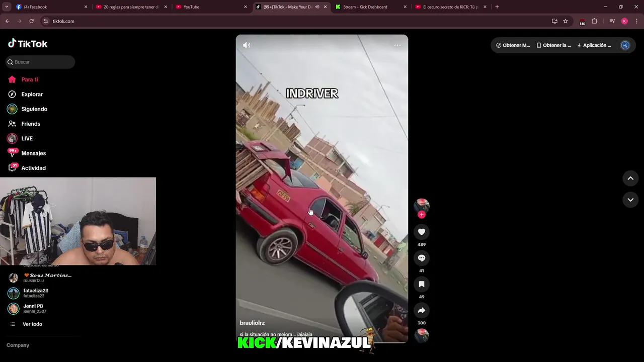The height and width of the screenshot is (362, 644).
Task: Click Obtener M... button
Action: point(513,45)
